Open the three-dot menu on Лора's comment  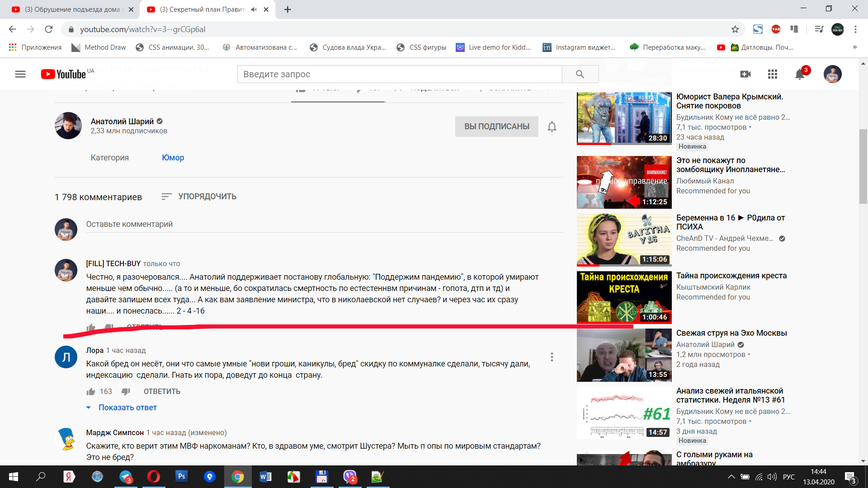click(552, 357)
